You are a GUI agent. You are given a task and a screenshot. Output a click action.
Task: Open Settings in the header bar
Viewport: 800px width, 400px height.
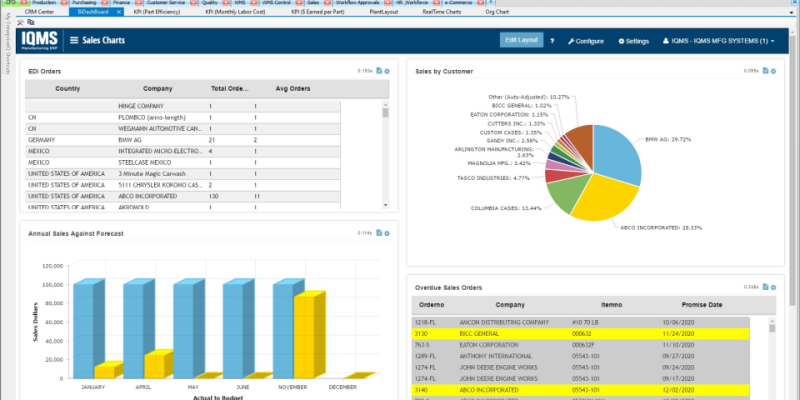634,41
